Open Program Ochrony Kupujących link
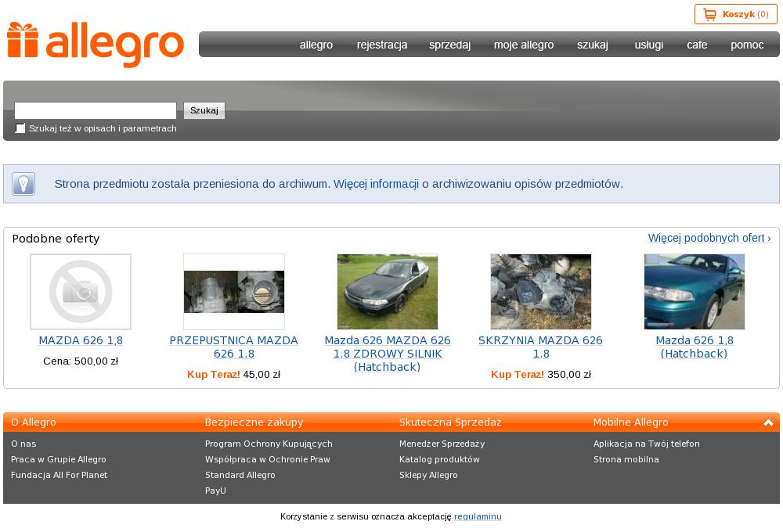The height and width of the screenshot is (532, 783). pos(269,444)
